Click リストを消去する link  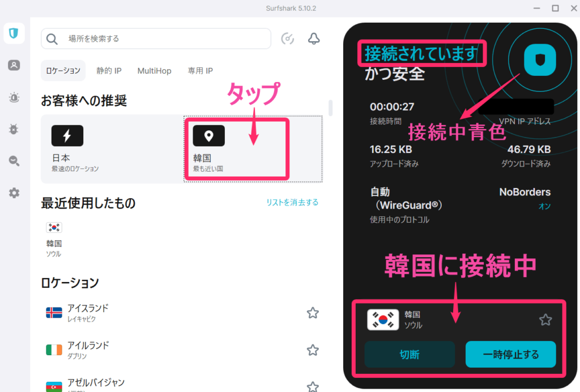point(292,202)
